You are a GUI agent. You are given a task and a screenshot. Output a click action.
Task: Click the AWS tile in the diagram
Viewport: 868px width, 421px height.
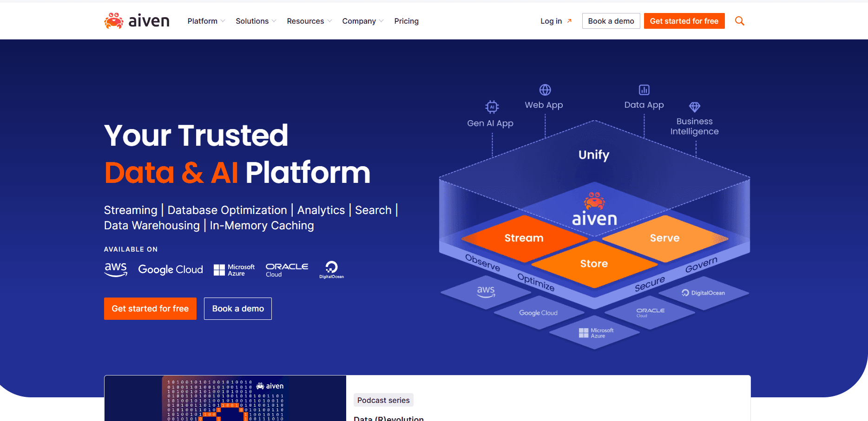[486, 292]
